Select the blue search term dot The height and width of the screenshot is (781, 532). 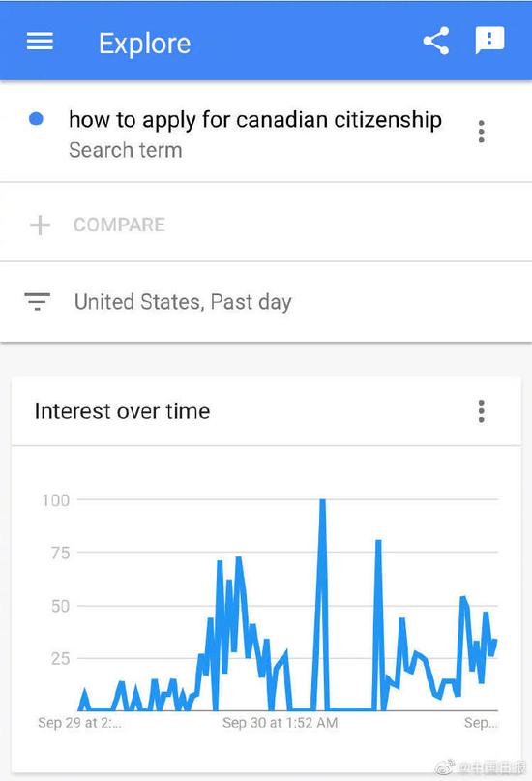point(36,119)
